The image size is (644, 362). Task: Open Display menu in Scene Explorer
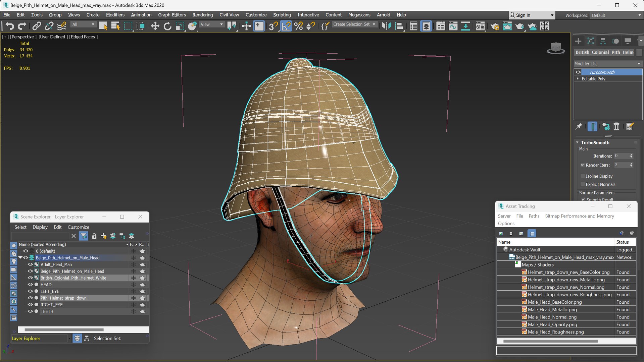[x=40, y=227]
